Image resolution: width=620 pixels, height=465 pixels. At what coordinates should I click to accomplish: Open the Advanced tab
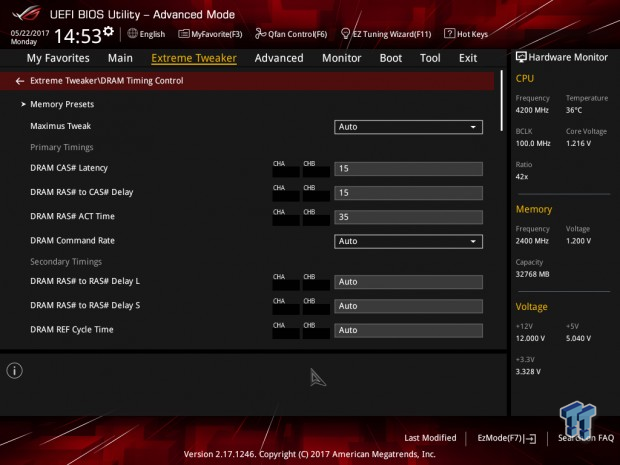(x=279, y=58)
